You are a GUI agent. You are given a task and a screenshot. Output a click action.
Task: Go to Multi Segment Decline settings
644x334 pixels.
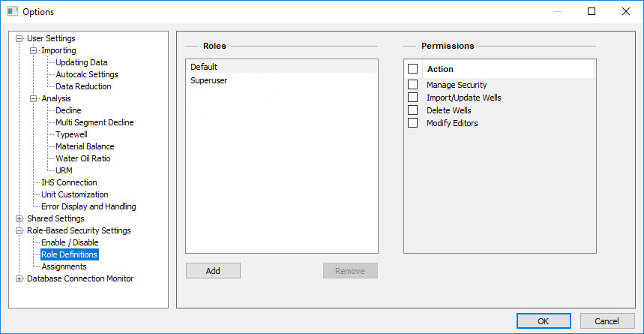[94, 122]
